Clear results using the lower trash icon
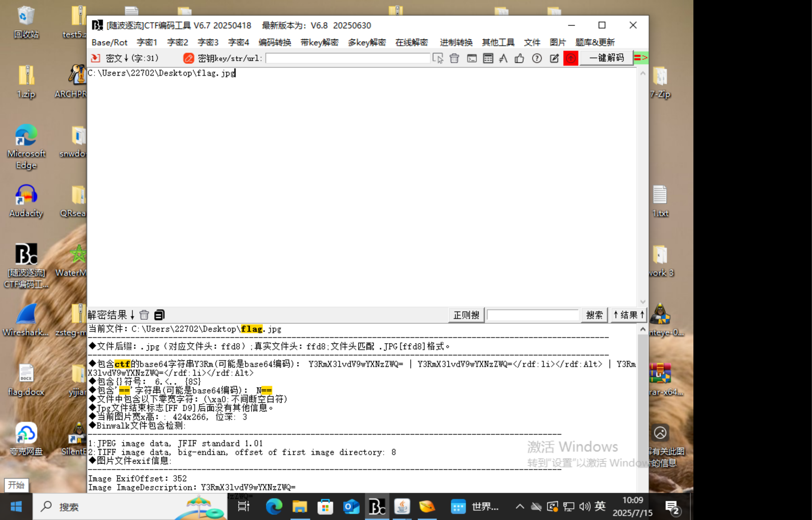Image resolution: width=812 pixels, height=520 pixels. pyautogui.click(x=144, y=315)
